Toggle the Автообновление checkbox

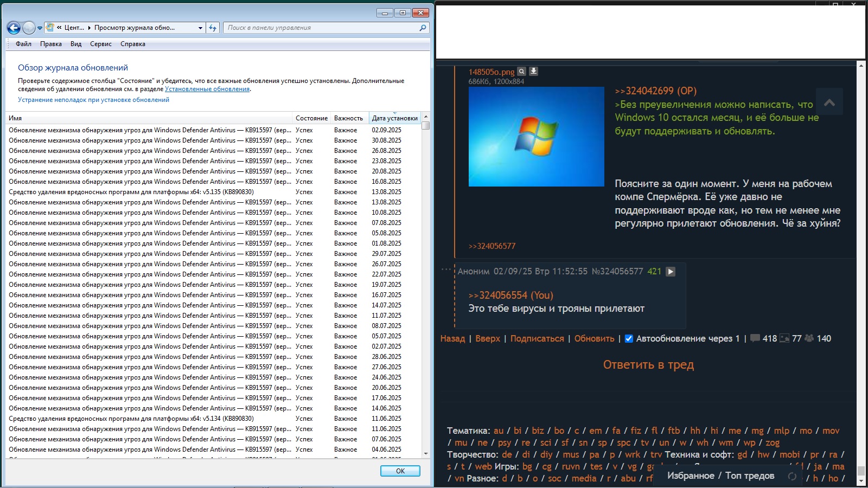point(629,339)
